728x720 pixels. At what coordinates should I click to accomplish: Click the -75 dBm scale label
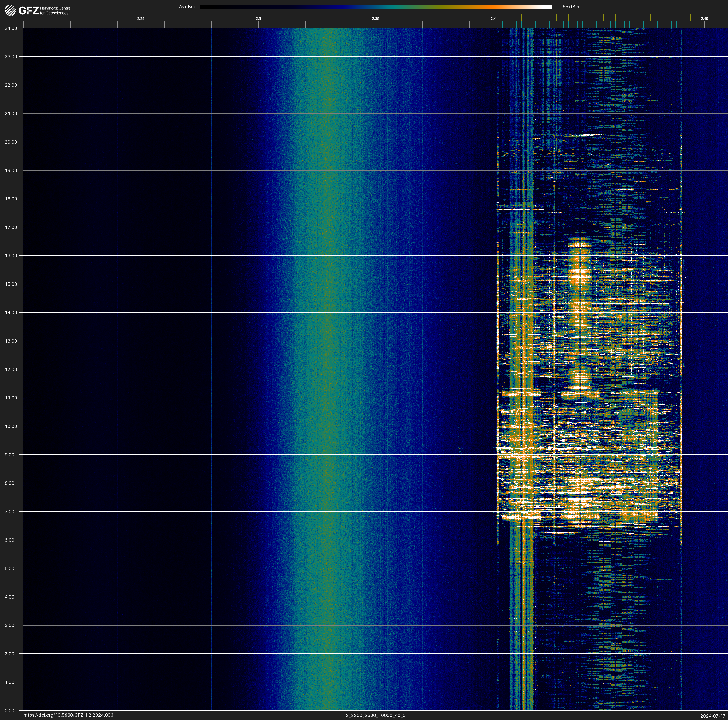tap(185, 7)
